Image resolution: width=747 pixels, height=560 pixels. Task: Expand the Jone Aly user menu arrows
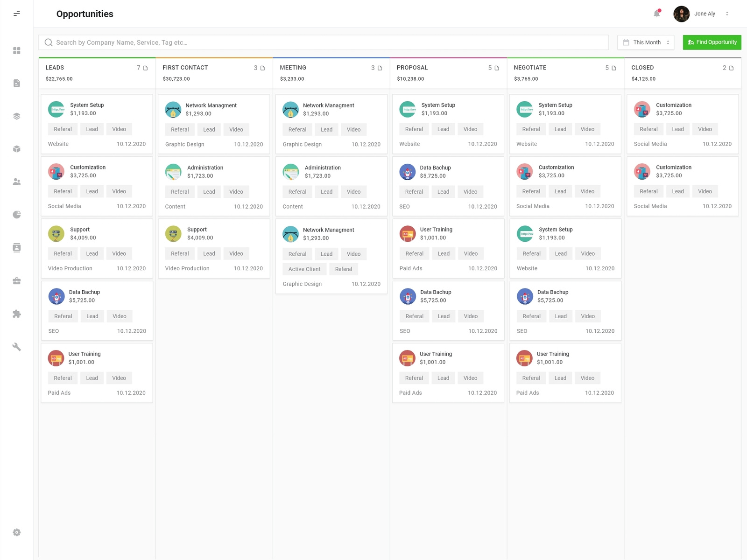tap(727, 14)
